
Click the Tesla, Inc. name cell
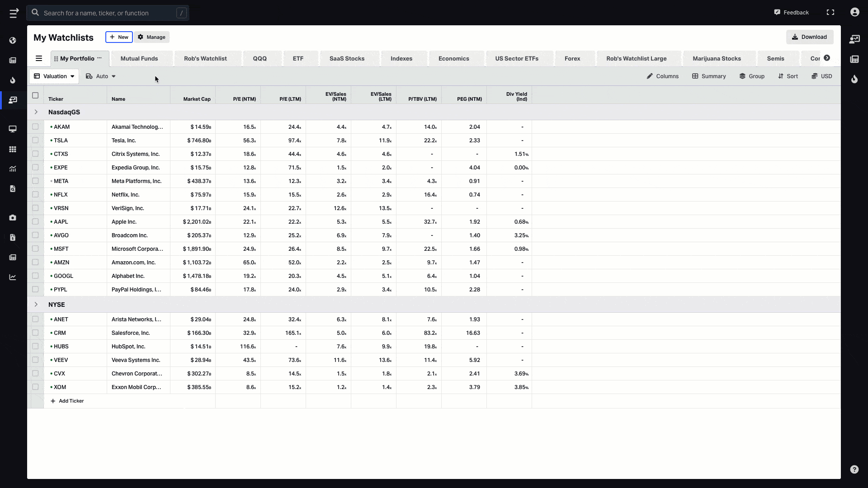pyautogui.click(x=138, y=141)
